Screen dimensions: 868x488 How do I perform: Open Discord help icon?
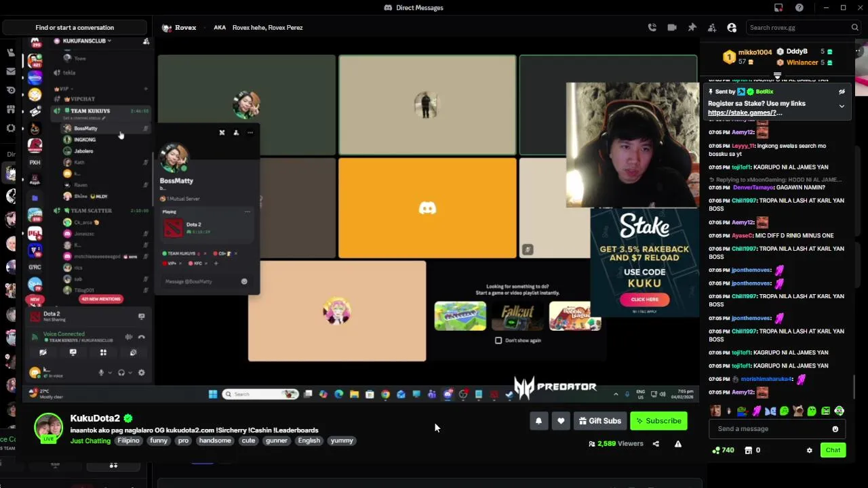800,7
